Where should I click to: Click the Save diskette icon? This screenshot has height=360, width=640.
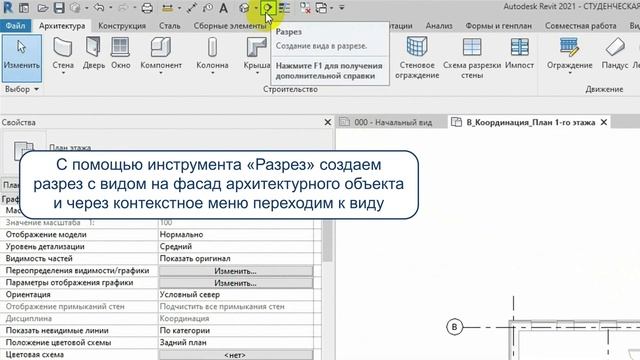coord(59,8)
